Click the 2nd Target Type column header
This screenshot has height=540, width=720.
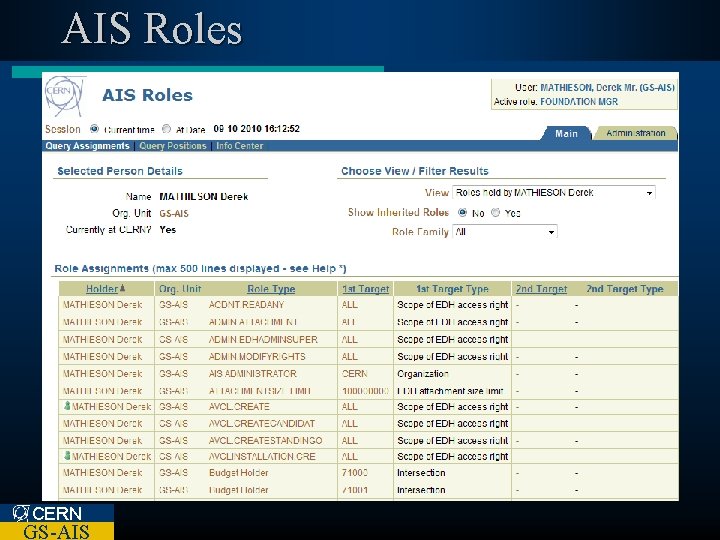pos(625,289)
